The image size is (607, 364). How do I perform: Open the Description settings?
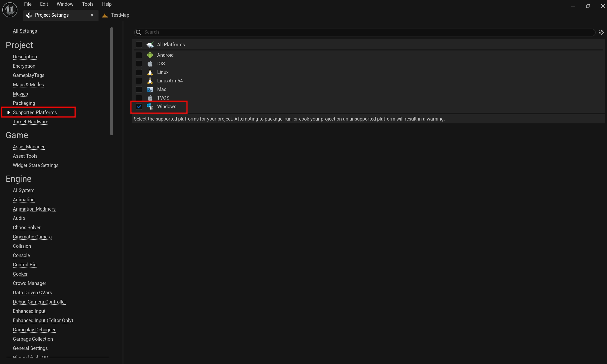25,57
